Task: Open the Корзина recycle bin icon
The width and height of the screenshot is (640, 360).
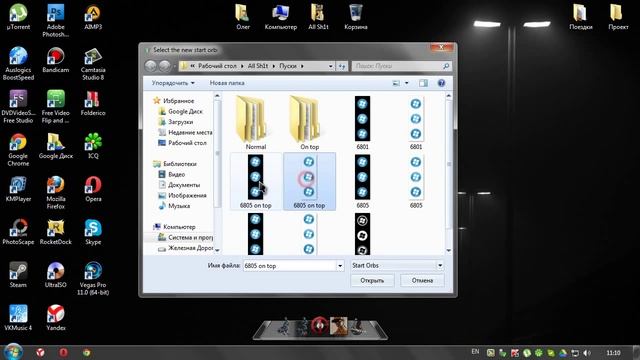Action: tap(356, 17)
